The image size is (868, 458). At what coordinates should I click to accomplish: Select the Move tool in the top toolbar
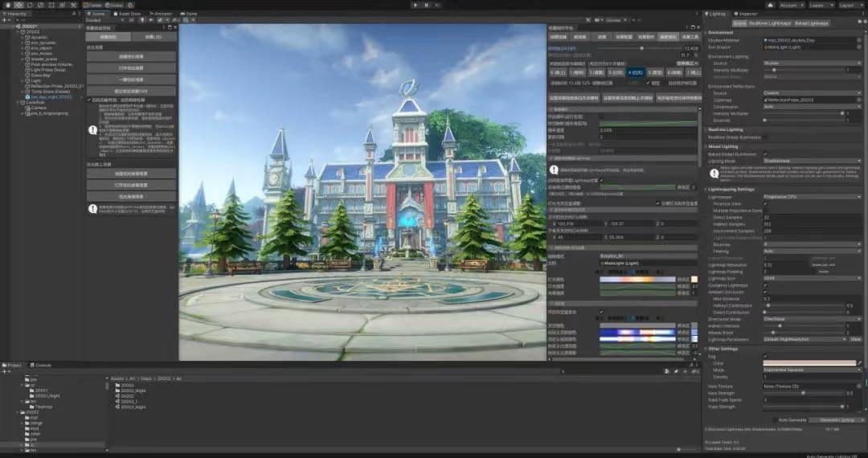[18, 5]
